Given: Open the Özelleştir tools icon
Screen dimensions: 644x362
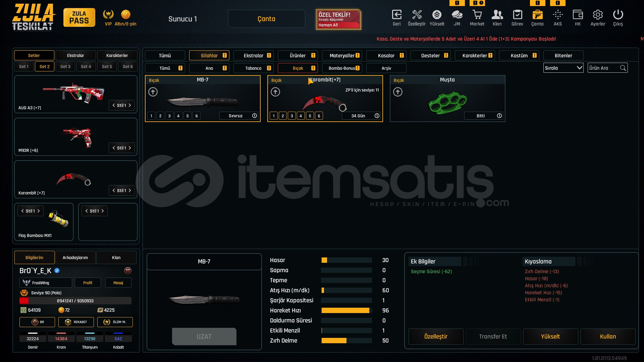Looking at the screenshot, I should click(417, 15).
